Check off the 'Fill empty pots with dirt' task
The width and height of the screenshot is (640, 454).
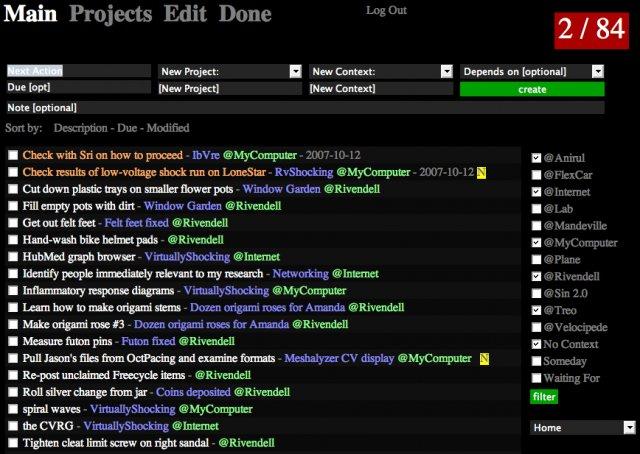tap(13, 206)
